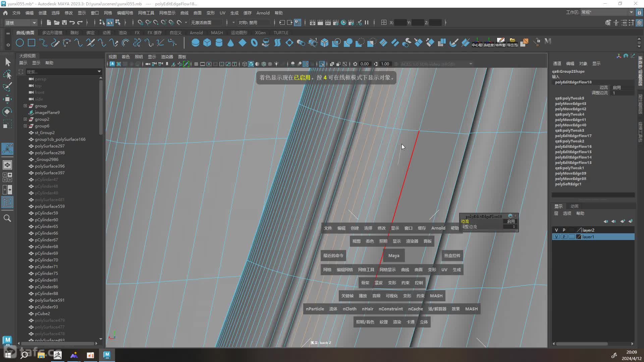Click the Maya button in hotbox
This screenshot has width=644, height=362.
[394, 255]
